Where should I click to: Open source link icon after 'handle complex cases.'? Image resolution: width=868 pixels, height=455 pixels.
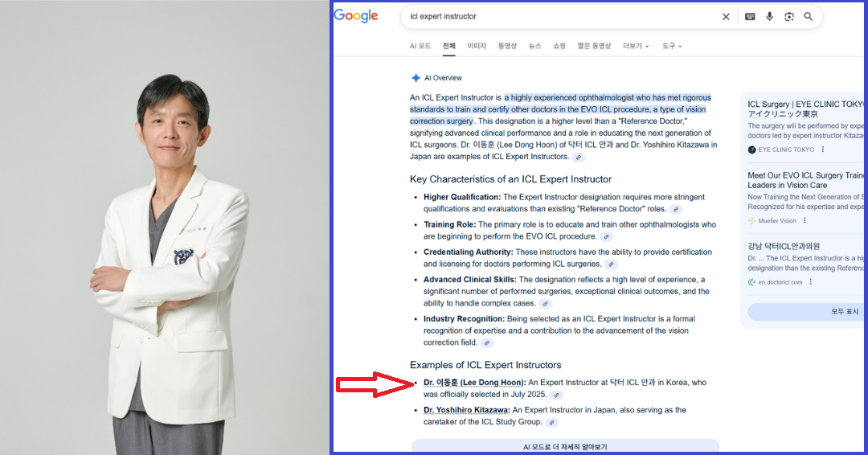pyautogui.click(x=546, y=304)
